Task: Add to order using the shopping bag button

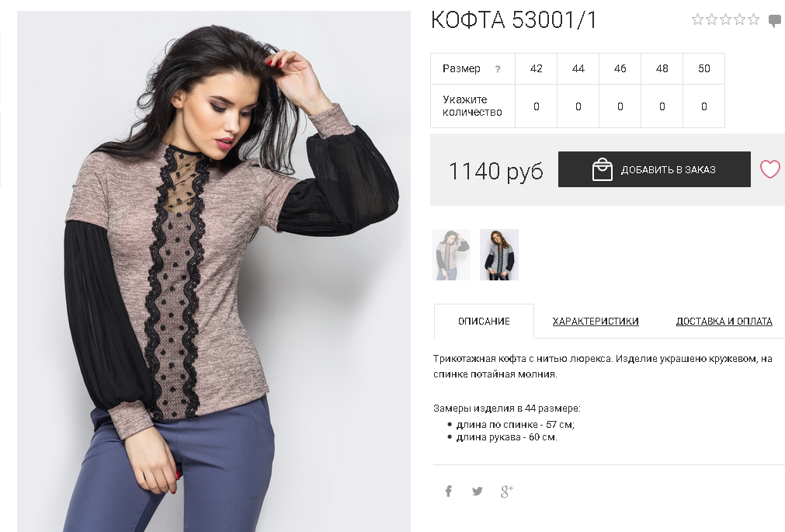Action: pyautogui.click(x=655, y=169)
